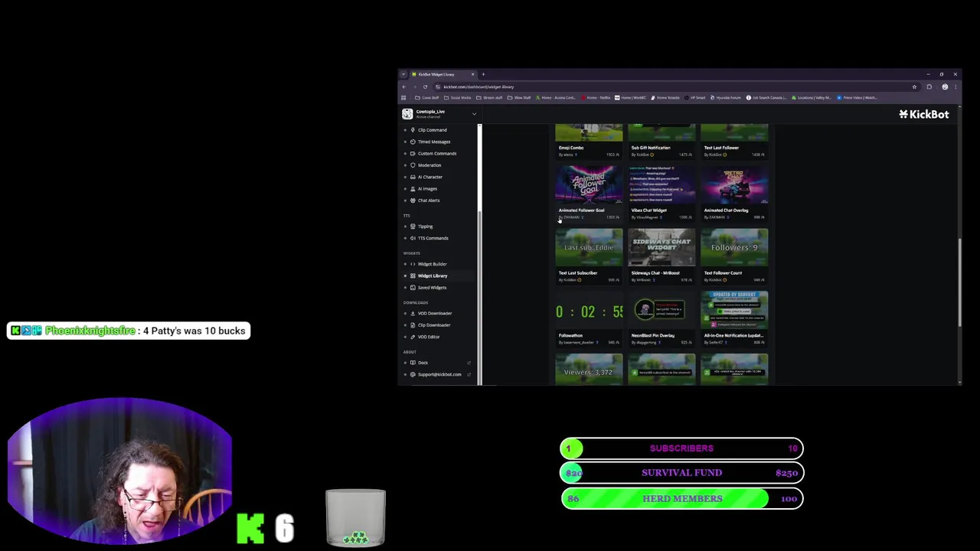This screenshot has height=551, width=980.
Task: Open the Home - Netflix bookmark
Action: tap(596, 98)
